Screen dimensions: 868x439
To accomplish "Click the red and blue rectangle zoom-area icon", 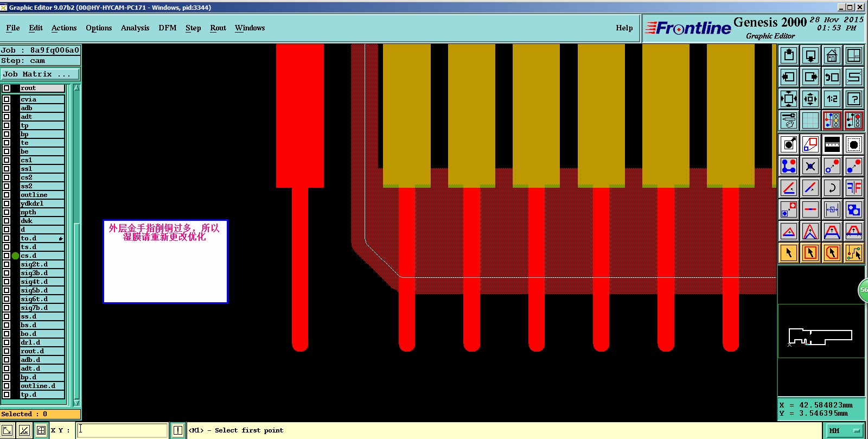I will point(810,144).
